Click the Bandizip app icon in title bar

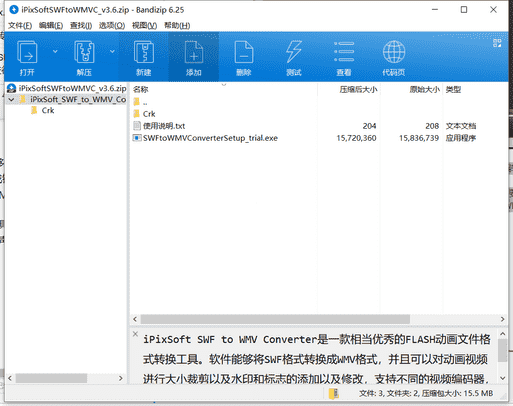click(14, 10)
